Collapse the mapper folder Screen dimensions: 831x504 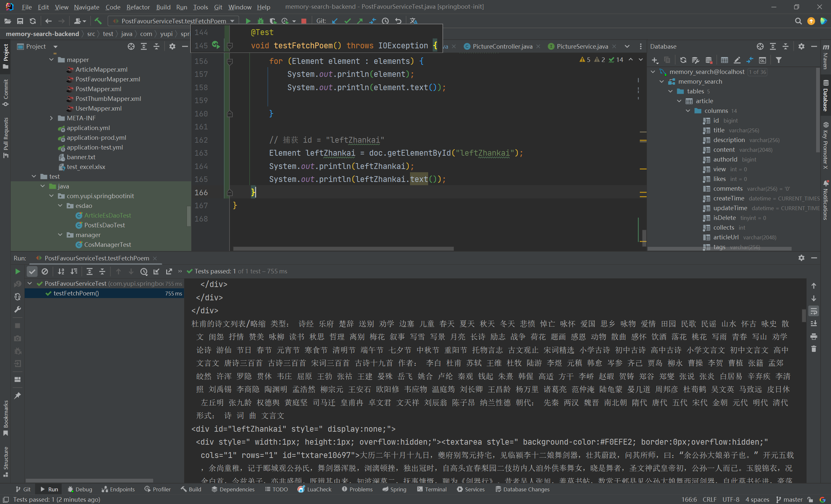pyautogui.click(x=52, y=60)
